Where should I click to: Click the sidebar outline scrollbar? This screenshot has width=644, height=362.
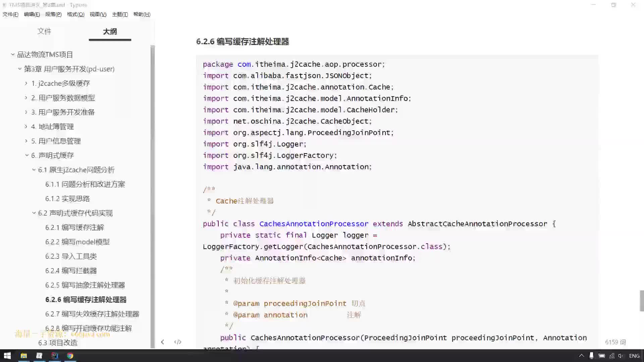pos(153,196)
